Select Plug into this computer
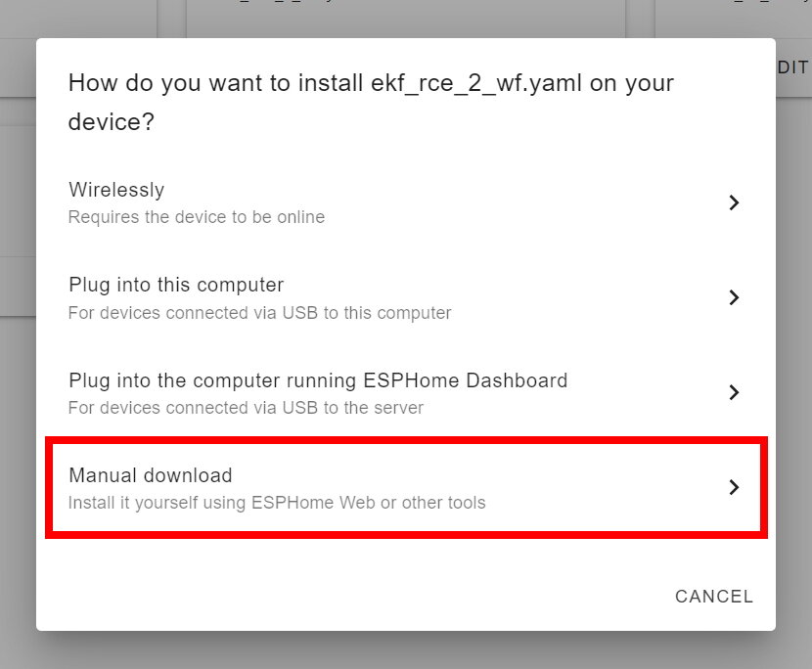The width and height of the screenshot is (812, 669). 406,297
